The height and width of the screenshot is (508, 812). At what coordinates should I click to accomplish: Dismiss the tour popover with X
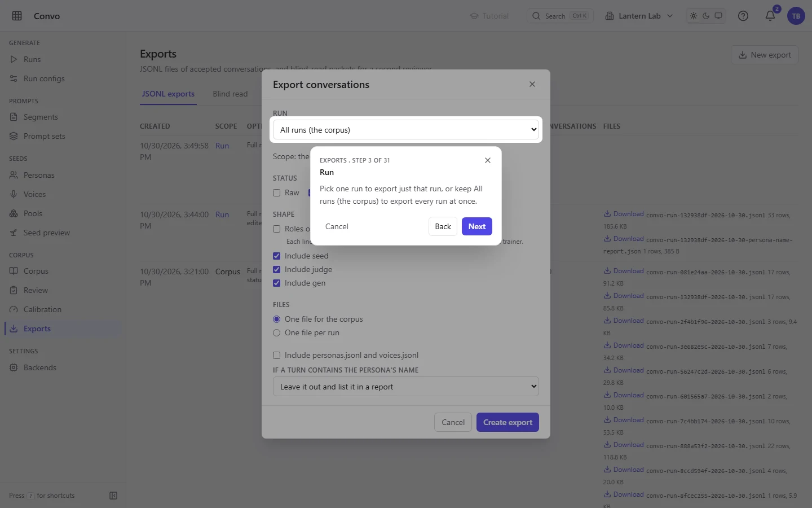pyautogui.click(x=488, y=160)
